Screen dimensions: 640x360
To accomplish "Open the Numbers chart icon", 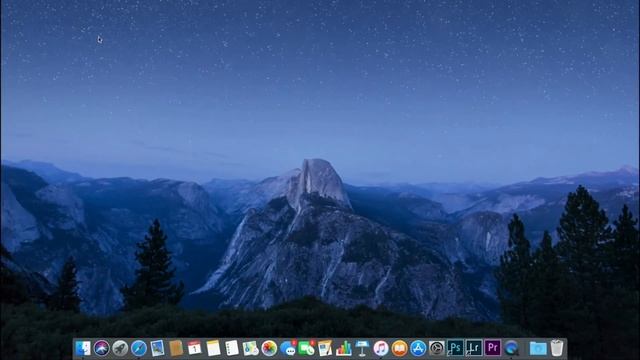I will click(344, 348).
